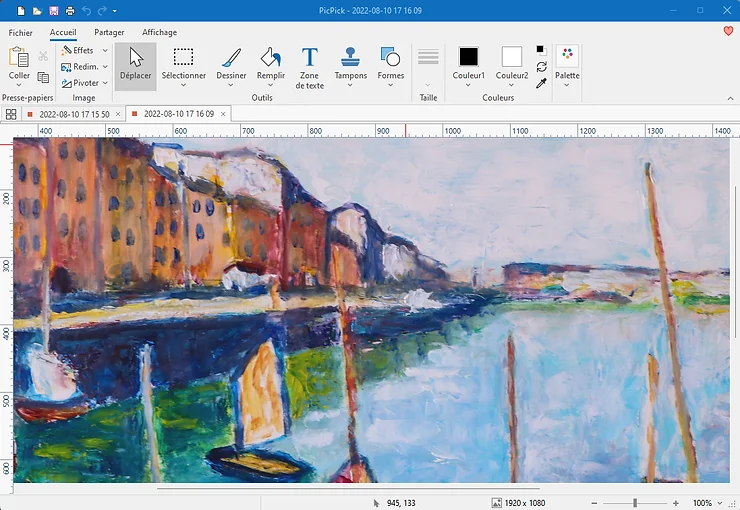This screenshot has width=740, height=510.
Task: Redo the last action
Action: (x=102, y=10)
